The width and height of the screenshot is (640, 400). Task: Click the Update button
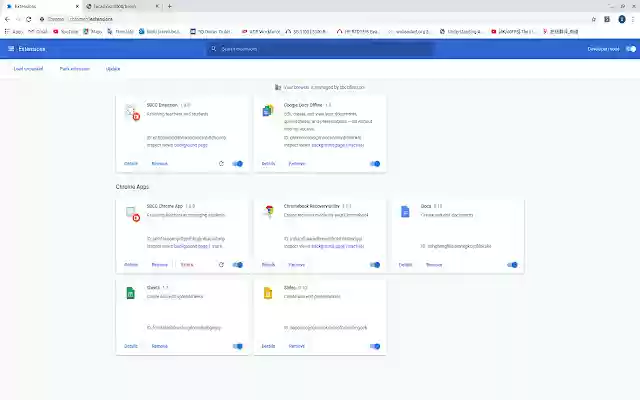pos(113,69)
